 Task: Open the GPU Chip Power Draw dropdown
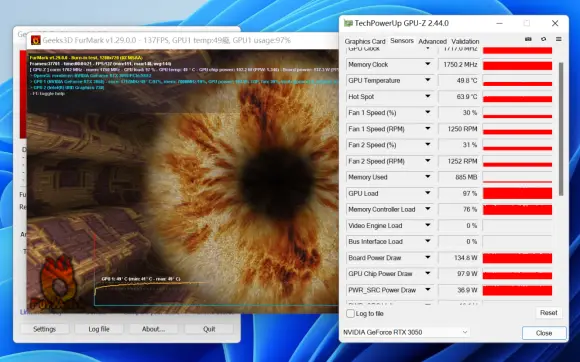tap(428, 273)
